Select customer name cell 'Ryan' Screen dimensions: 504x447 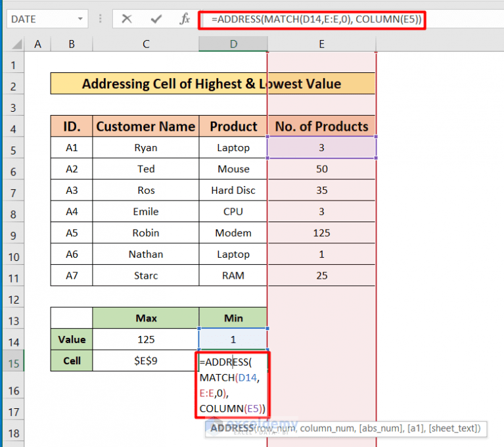click(146, 148)
